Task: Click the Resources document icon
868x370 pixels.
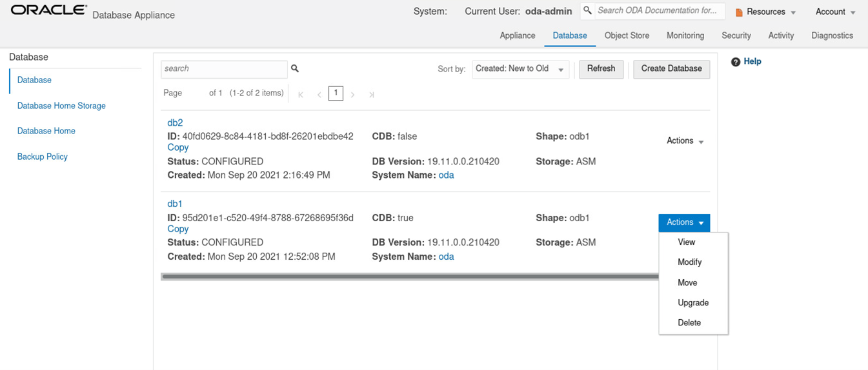Action: point(740,12)
